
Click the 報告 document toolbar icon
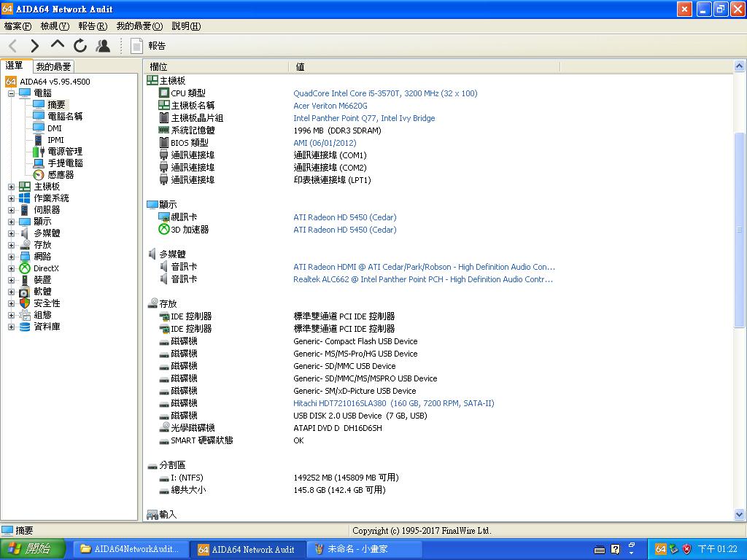coord(136,46)
